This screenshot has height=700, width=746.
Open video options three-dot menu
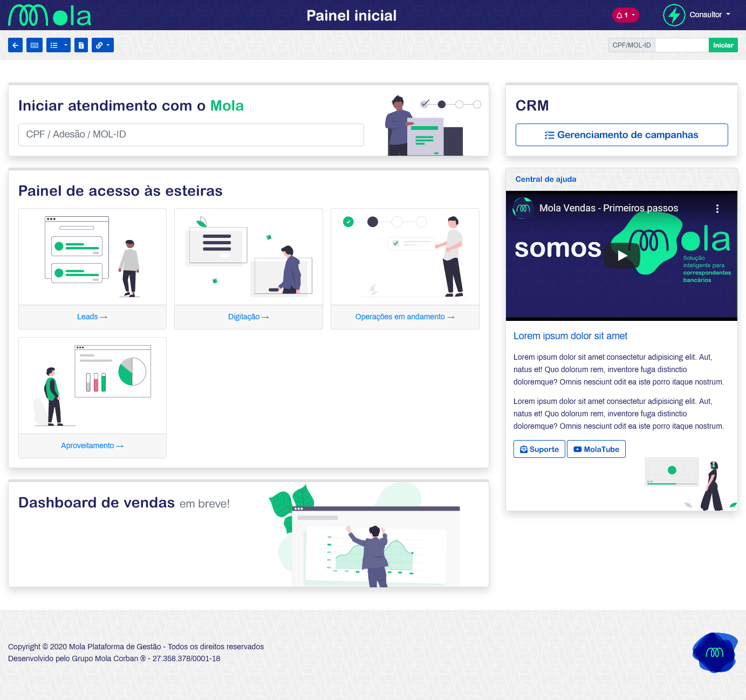717,209
